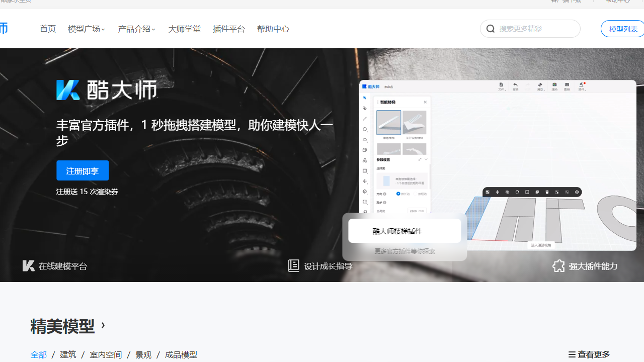Click the 文件 file icon in the editor toolbar
Viewport: 644px width, 362px height.
click(x=501, y=84)
